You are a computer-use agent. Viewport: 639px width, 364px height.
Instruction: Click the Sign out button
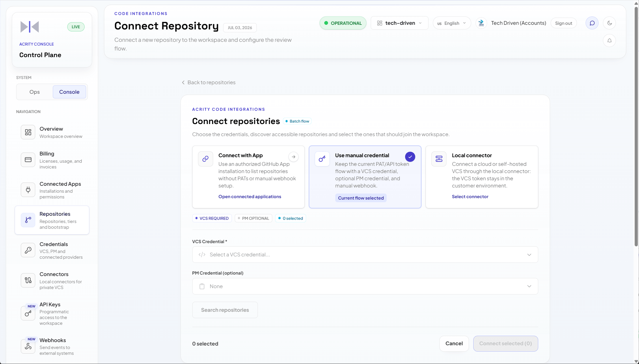click(x=563, y=23)
